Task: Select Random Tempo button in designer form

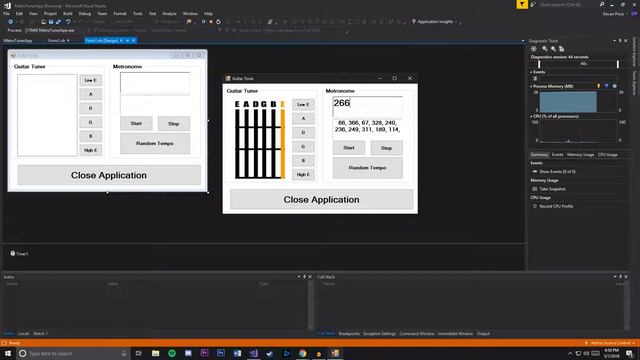Action: coord(155,143)
